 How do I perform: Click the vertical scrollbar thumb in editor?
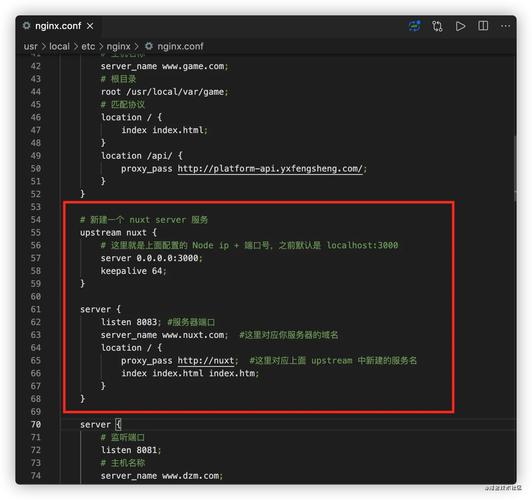tap(515, 168)
